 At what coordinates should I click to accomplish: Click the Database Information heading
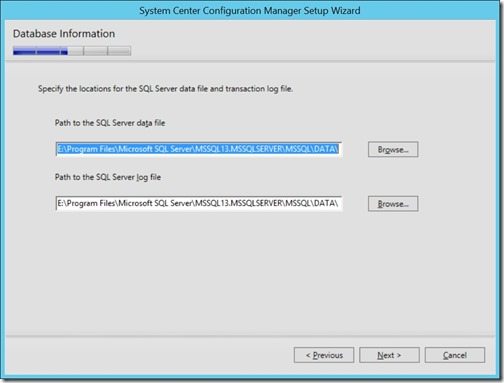point(64,34)
